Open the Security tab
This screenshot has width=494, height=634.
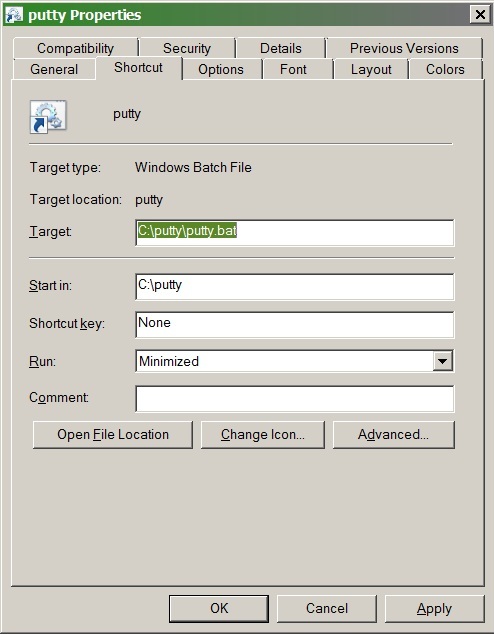point(187,48)
